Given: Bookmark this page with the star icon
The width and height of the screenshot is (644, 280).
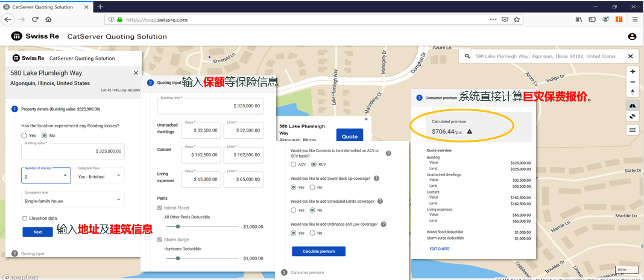Looking at the screenshot, I should (517, 19).
